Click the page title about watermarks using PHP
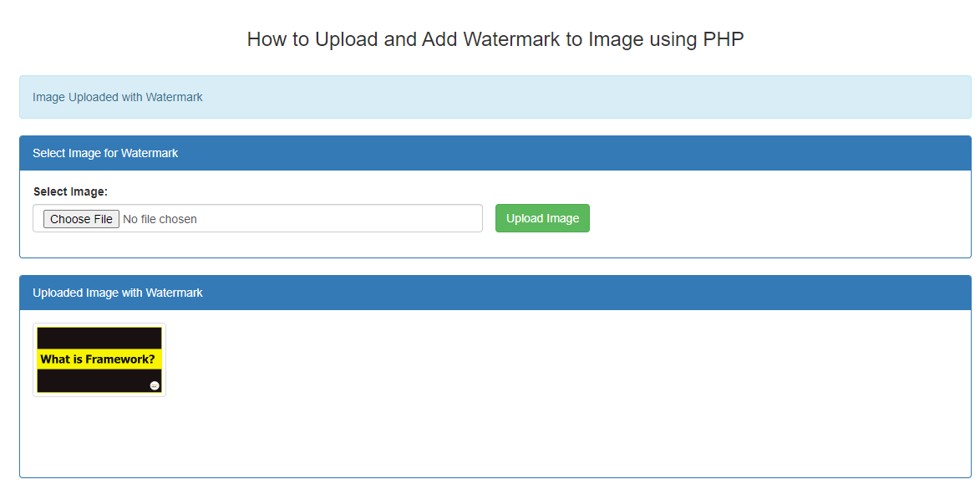 tap(495, 39)
